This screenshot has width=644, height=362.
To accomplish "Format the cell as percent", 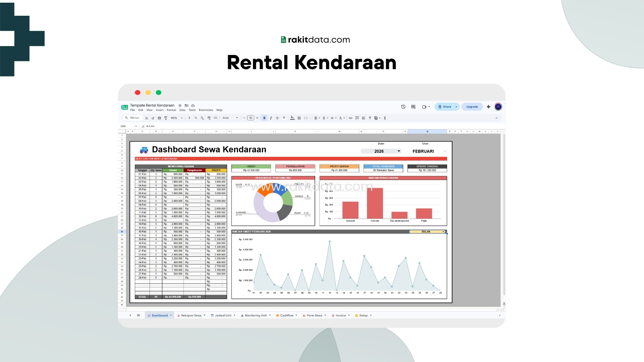I will (196, 118).
